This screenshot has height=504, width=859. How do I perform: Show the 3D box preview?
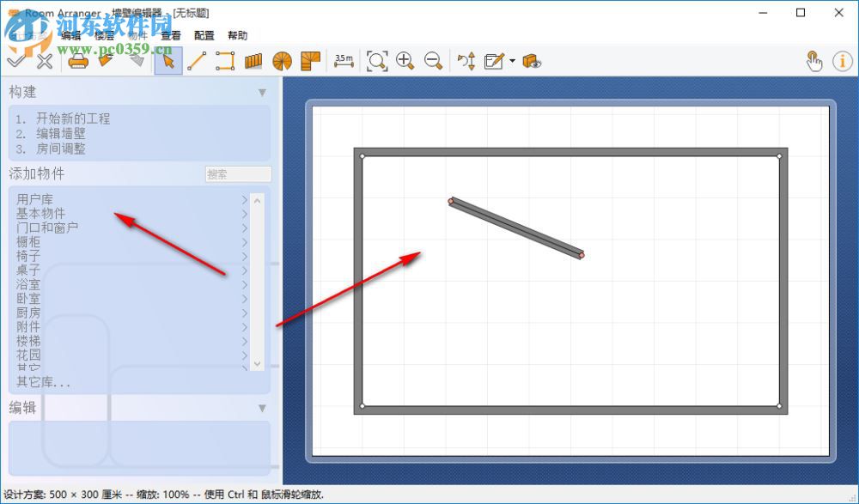(532, 61)
